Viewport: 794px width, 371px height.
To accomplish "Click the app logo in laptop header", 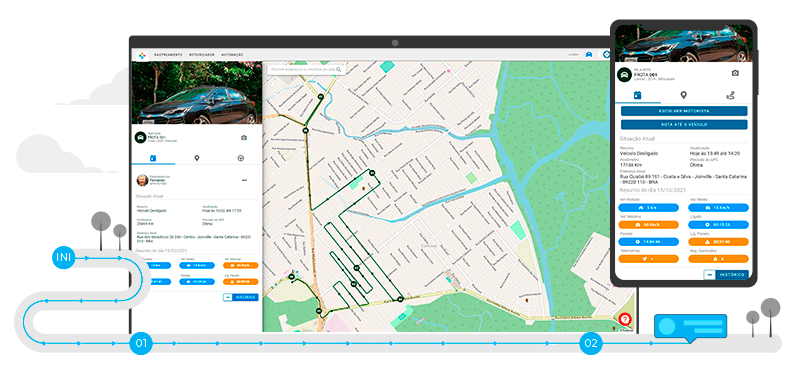I will coord(142,55).
